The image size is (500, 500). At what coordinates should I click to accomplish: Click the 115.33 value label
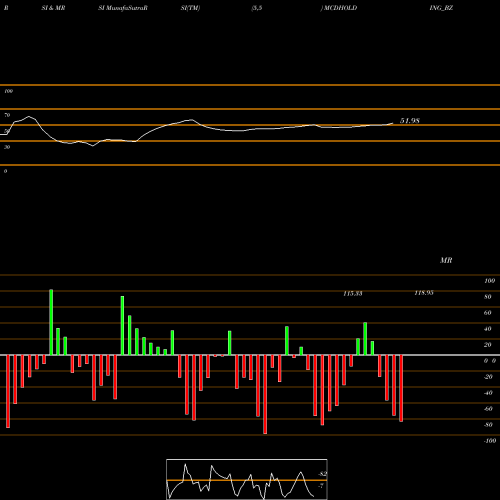353,293
